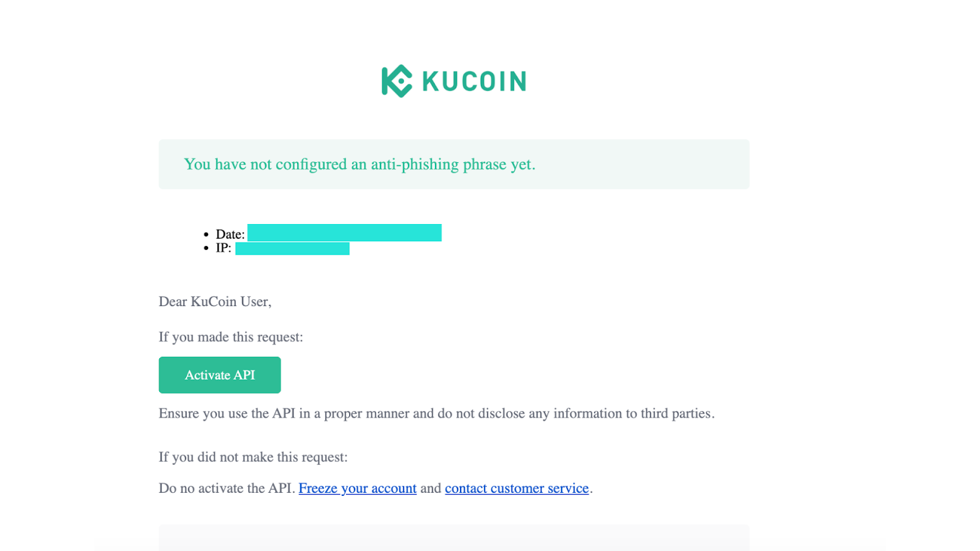This screenshot has height=551, width=980.
Task: Click the 'If you did not make this request' line
Action: (x=253, y=457)
